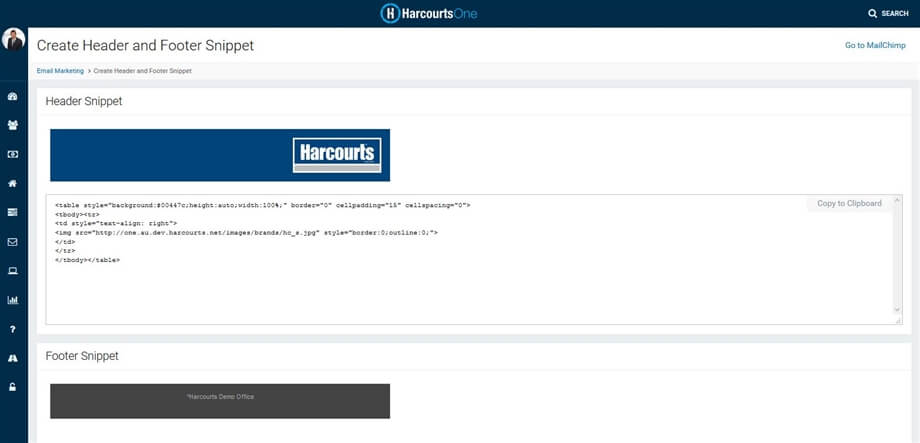Click the closing tbody table code line
This screenshot has height=443, width=920.
[x=87, y=260]
